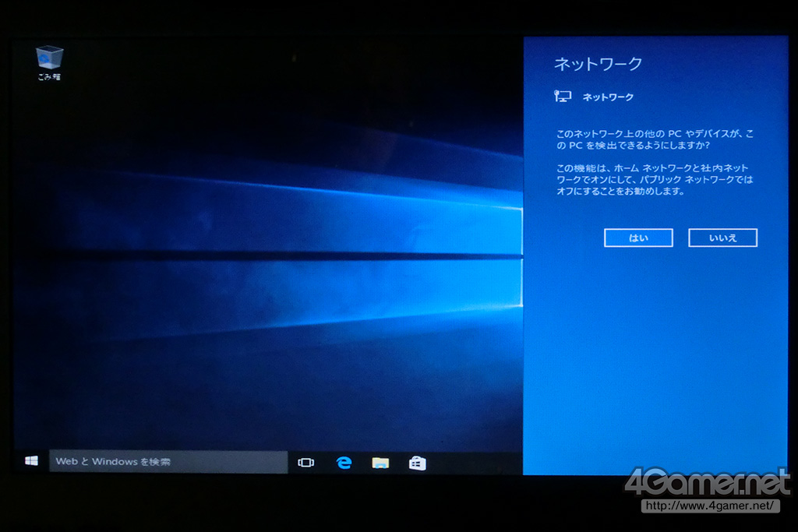Select the bold ネットワーク label beside the icon
Screen dimensions: 798x532
608,97
